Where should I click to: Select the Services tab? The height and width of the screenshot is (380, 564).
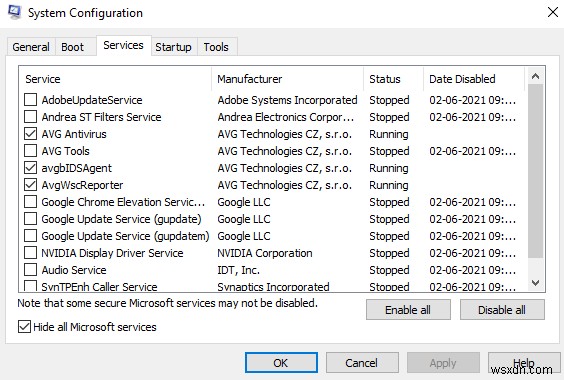point(123,45)
